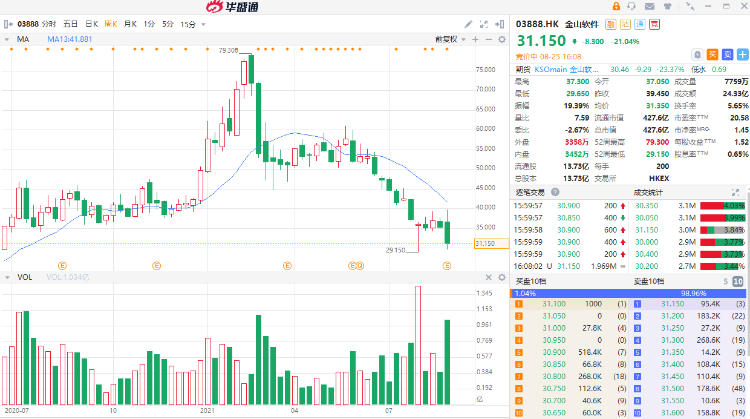750x419 pixels.
Task: Open MA indicator settings gear
Action: coord(502,39)
